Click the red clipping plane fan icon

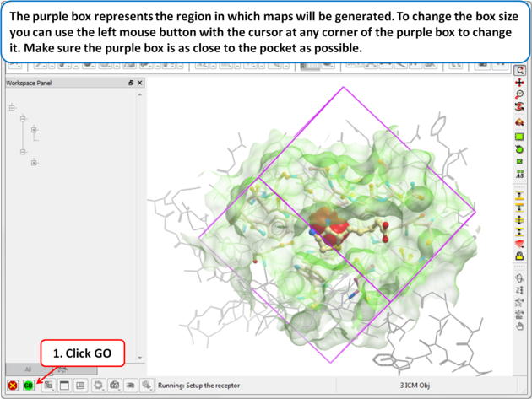520,244
